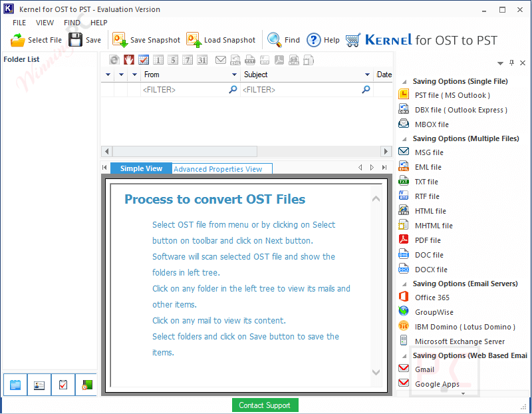
Task: Click the envelope MSG toolbar icon
Action: tap(221, 60)
